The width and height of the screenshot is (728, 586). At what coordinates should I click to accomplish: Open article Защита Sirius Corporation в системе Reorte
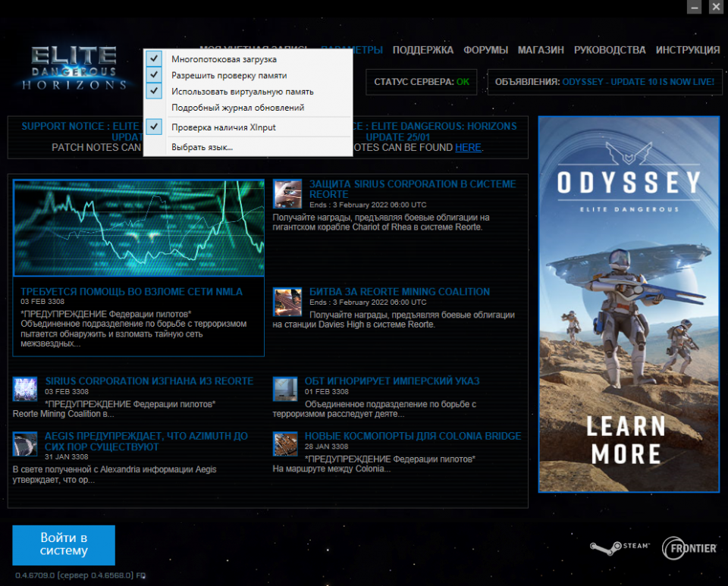(413, 189)
